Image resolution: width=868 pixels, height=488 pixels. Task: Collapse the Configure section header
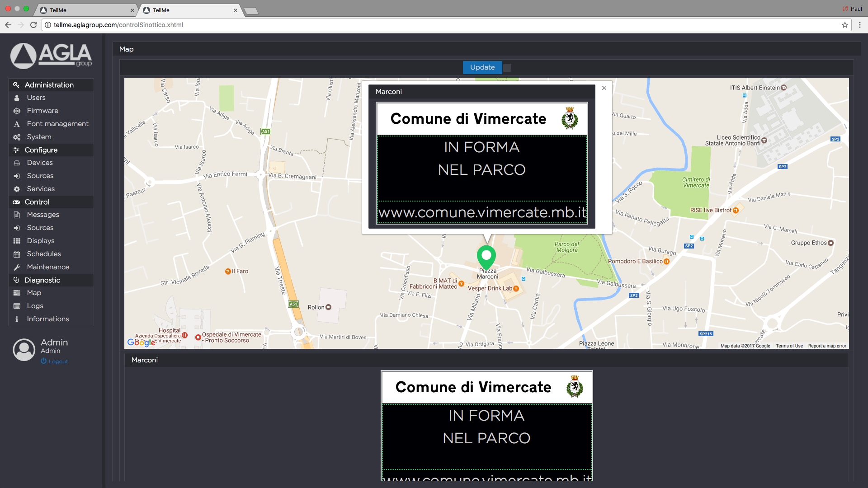pyautogui.click(x=51, y=150)
